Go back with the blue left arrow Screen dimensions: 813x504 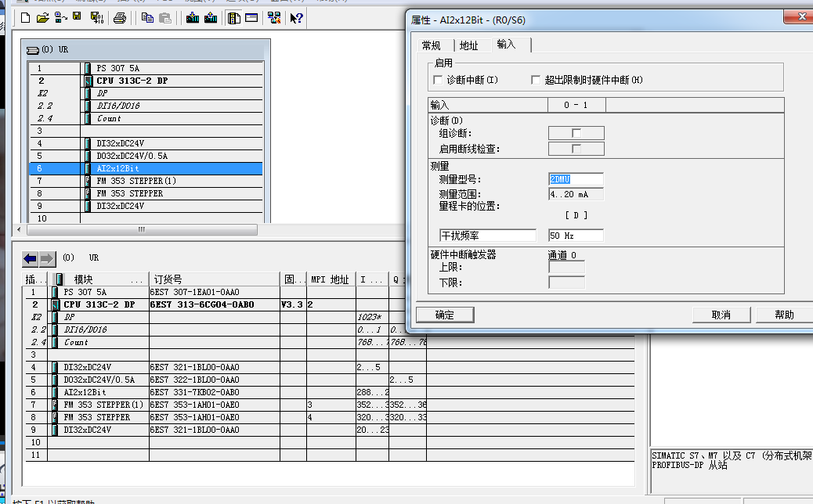click(x=30, y=258)
